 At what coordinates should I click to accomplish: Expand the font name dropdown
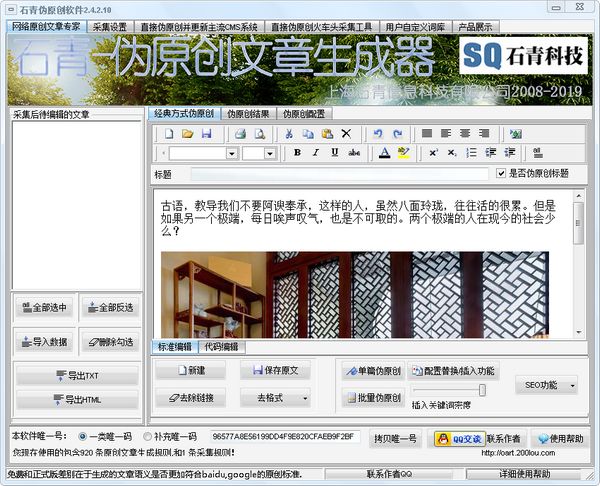click(232, 153)
